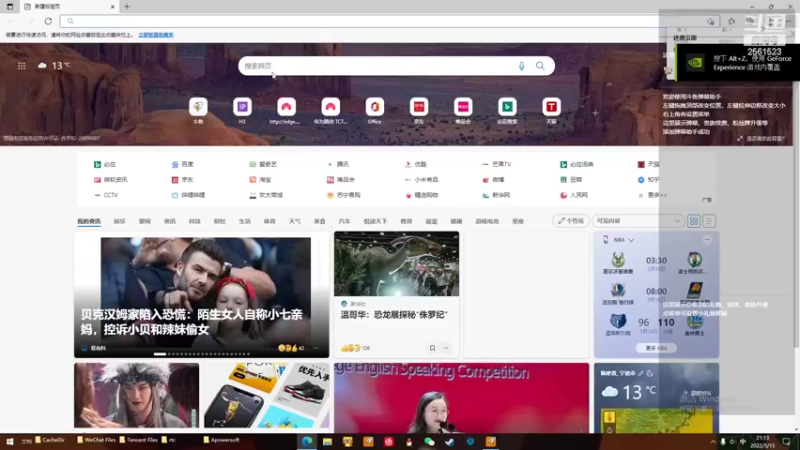The image size is (800, 450).
Task: Click the 更多 NBA button
Action: point(656,348)
